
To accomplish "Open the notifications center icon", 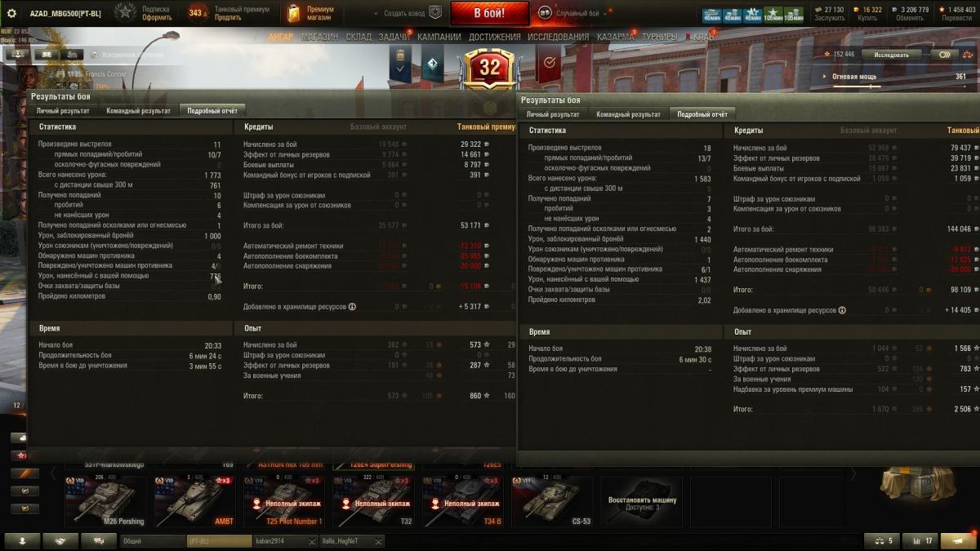I will (957, 540).
